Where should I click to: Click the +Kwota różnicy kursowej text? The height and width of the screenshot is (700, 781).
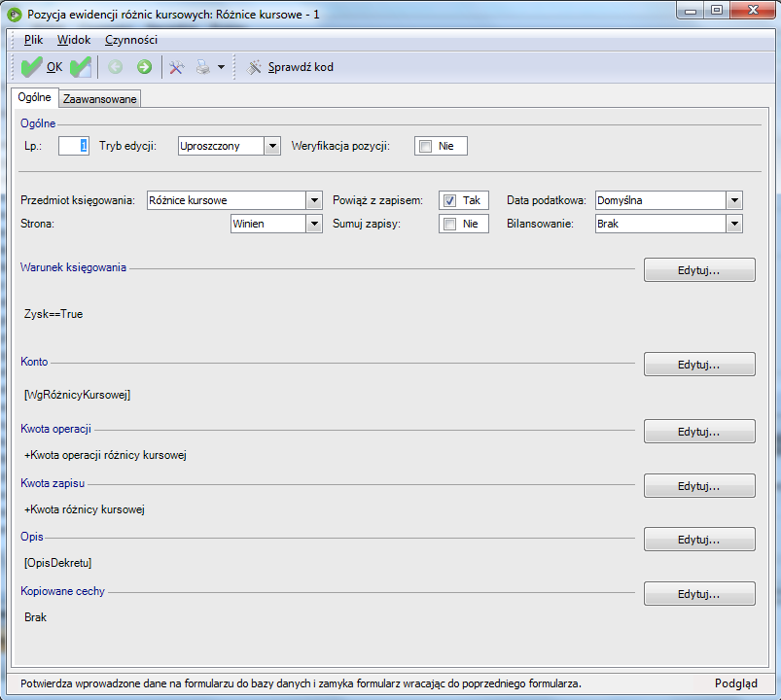[85, 509]
